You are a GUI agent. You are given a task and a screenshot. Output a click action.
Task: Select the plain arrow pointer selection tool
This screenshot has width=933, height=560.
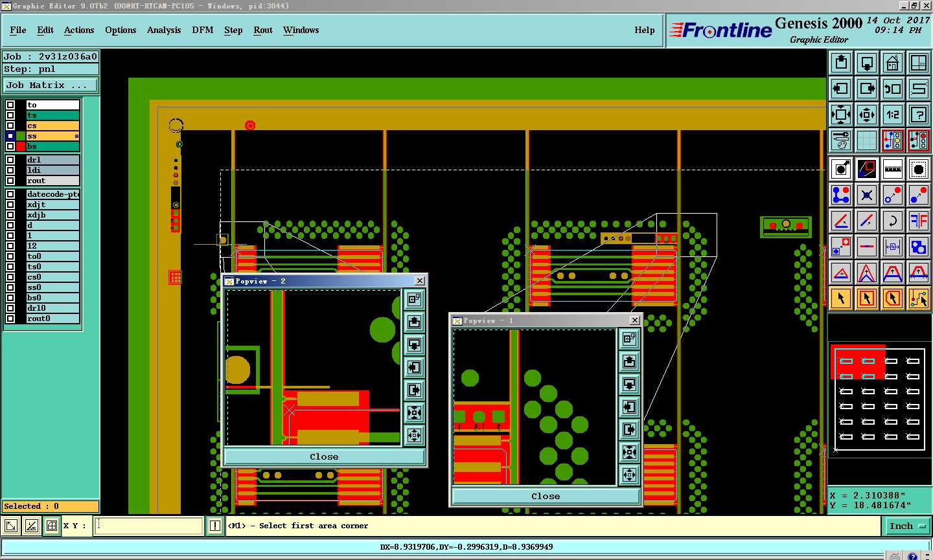coord(841,298)
